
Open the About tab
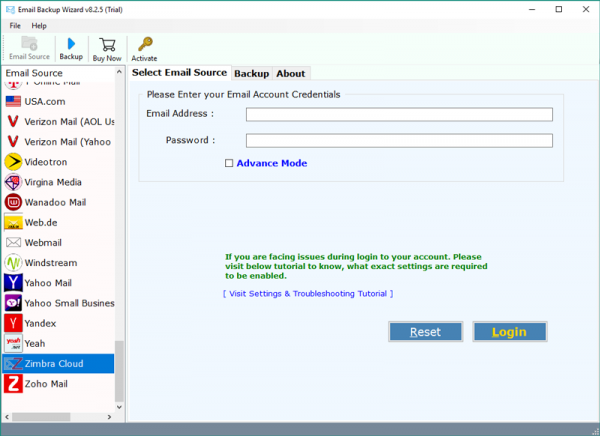pos(291,73)
